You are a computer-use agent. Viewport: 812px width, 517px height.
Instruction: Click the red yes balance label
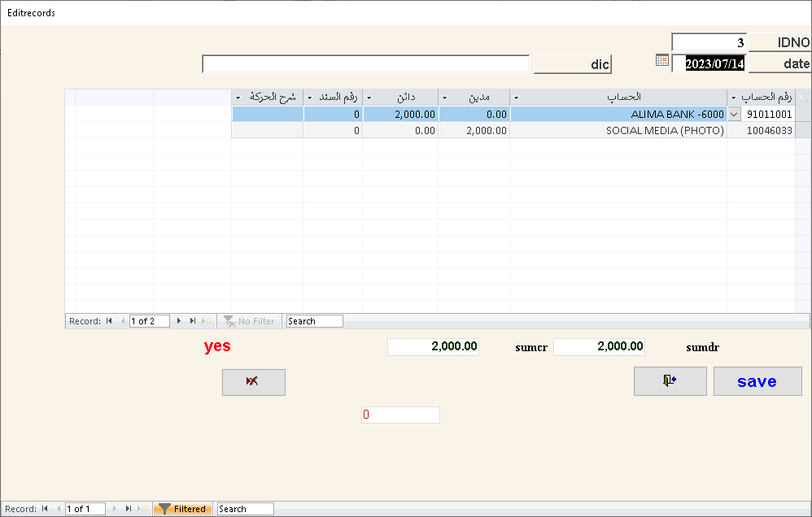pos(217,345)
